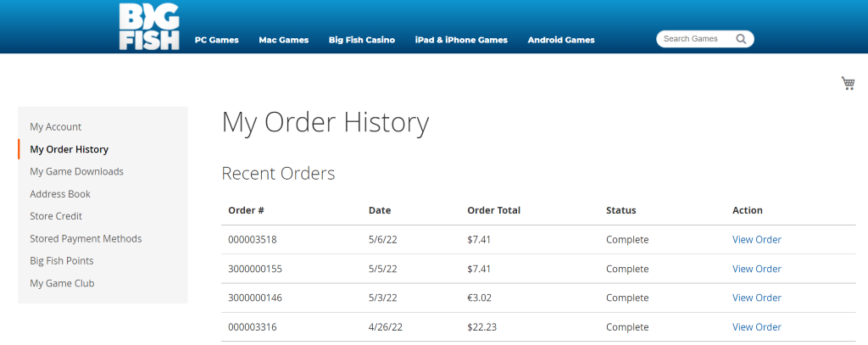Open Android Games menu
The image size is (868, 345).
(561, 40)
